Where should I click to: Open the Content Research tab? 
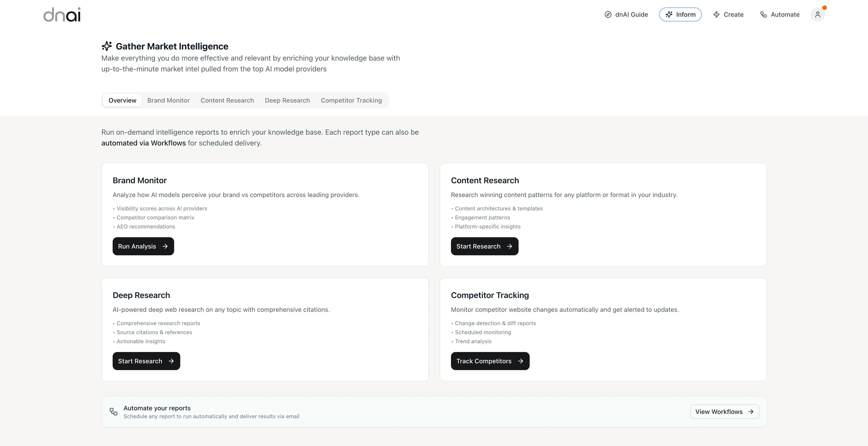click(227, 100)
